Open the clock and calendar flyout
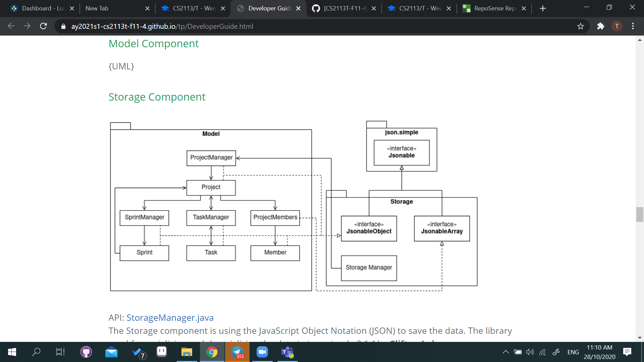 pyautogui.click(x=600, y=352)
